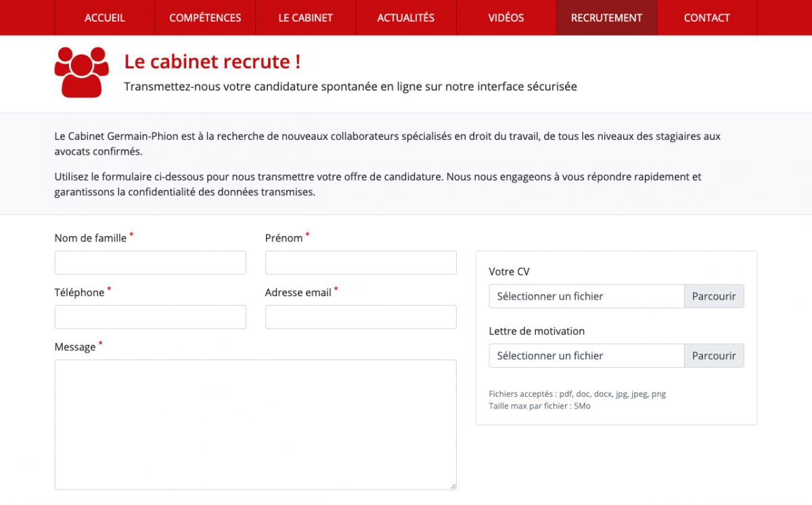Click the Lettre de motivation file field
The image size is (812, 505).
coord(586,356)
